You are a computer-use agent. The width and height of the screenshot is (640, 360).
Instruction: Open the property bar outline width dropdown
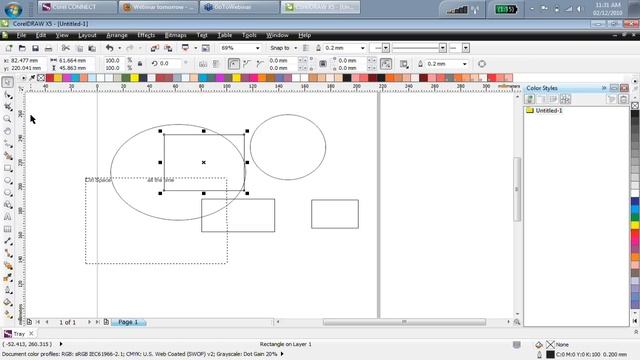(464, 64)
